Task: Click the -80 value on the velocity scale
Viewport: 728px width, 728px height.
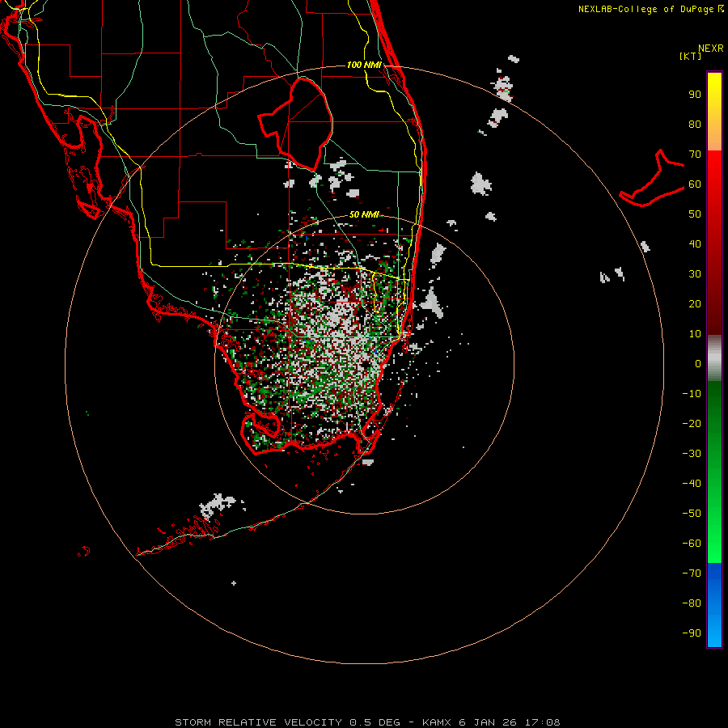Action: (692, 603)
